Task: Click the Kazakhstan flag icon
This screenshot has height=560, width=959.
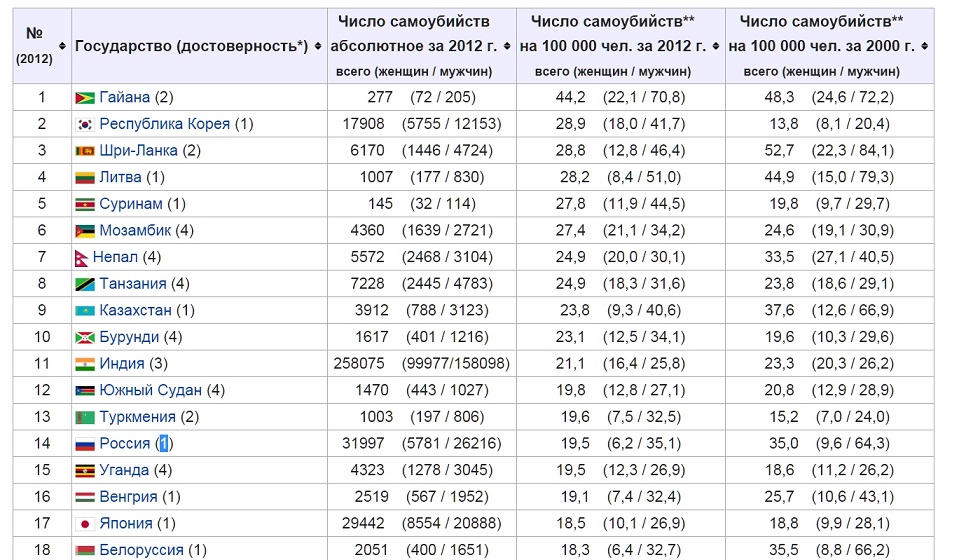Action: click(85, 311)
